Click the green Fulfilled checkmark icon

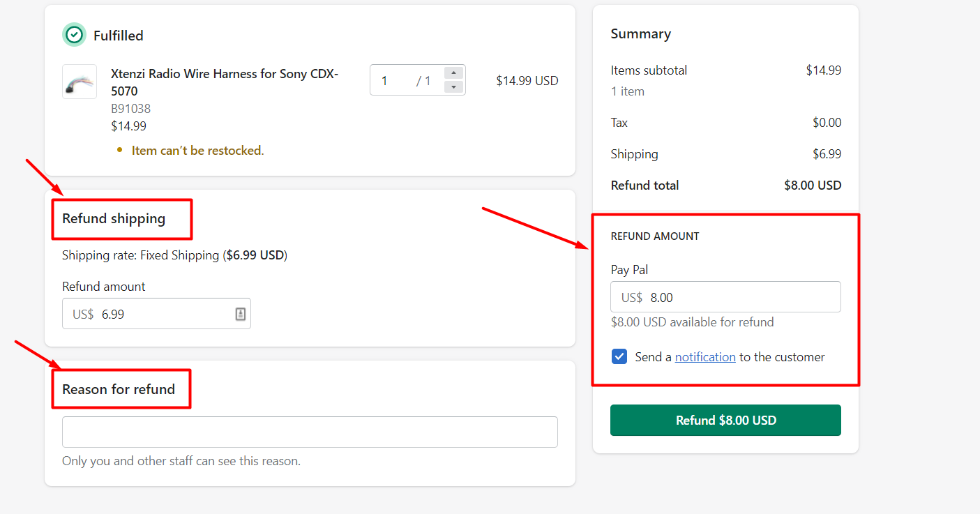coord(74,35)
